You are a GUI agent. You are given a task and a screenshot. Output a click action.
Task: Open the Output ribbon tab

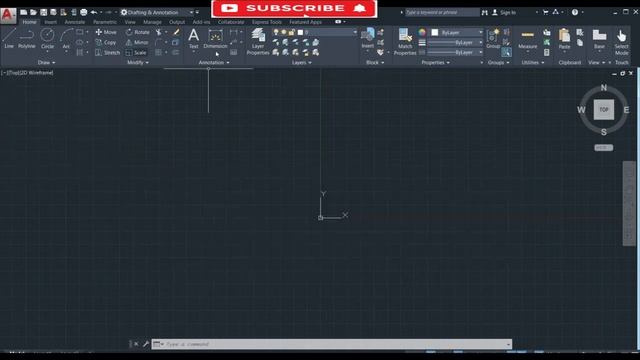point(177,22)
